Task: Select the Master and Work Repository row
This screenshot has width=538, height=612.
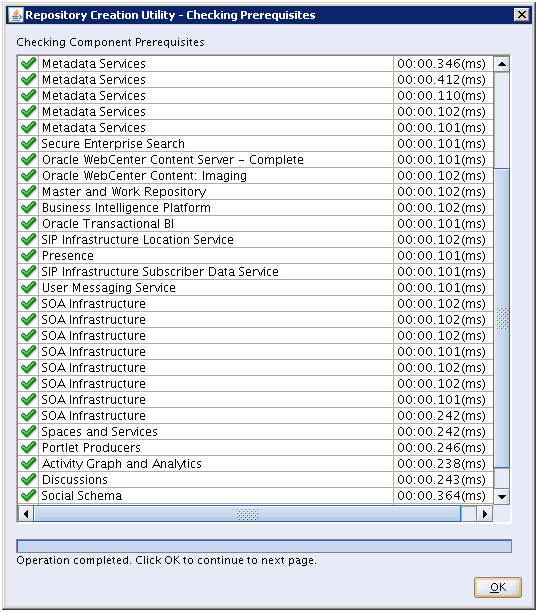Action: [x=256, y=192]
